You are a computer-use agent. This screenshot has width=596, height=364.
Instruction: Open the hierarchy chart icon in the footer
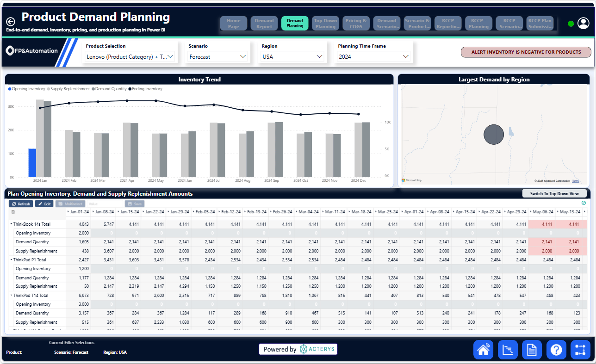coord(508,350)
